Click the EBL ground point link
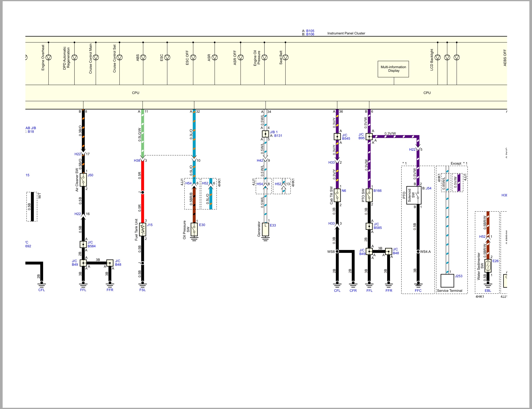This screenshot has width=532, height=409. click(488, 291)
